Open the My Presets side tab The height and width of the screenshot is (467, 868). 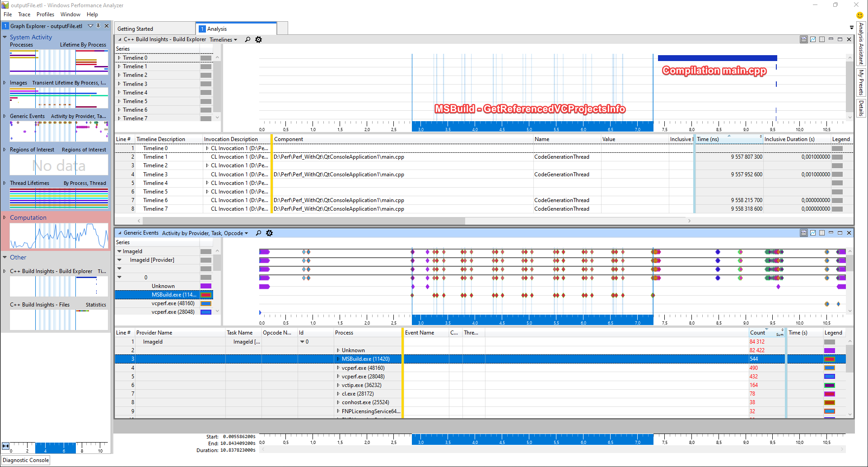pyautogui.click(x=861, y=82)
